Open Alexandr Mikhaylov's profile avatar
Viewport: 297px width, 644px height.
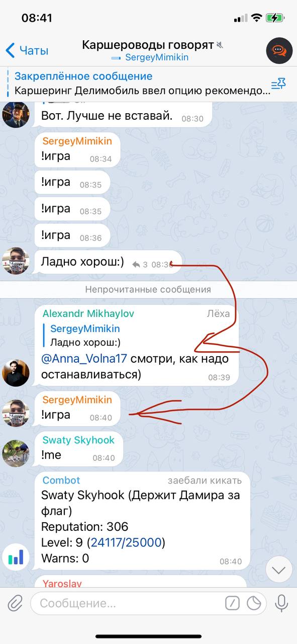point(16,373)
